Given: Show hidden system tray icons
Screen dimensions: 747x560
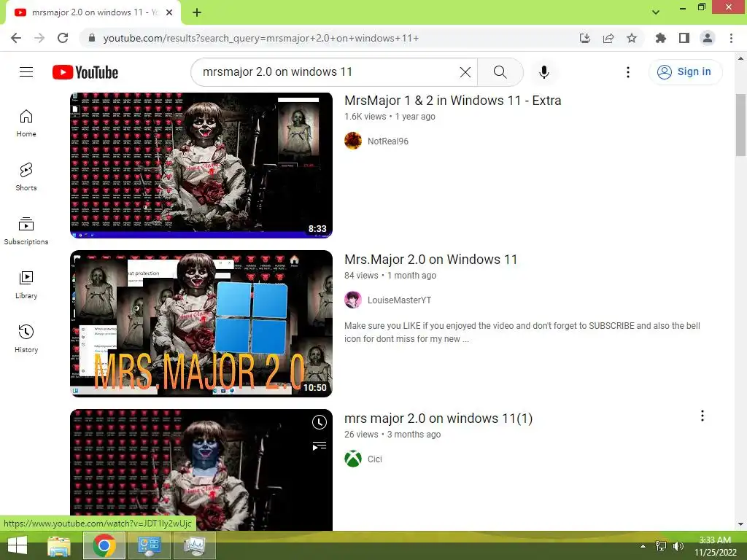Looking at the screenshot, I should pyautogui.click(x=643, y=546).
